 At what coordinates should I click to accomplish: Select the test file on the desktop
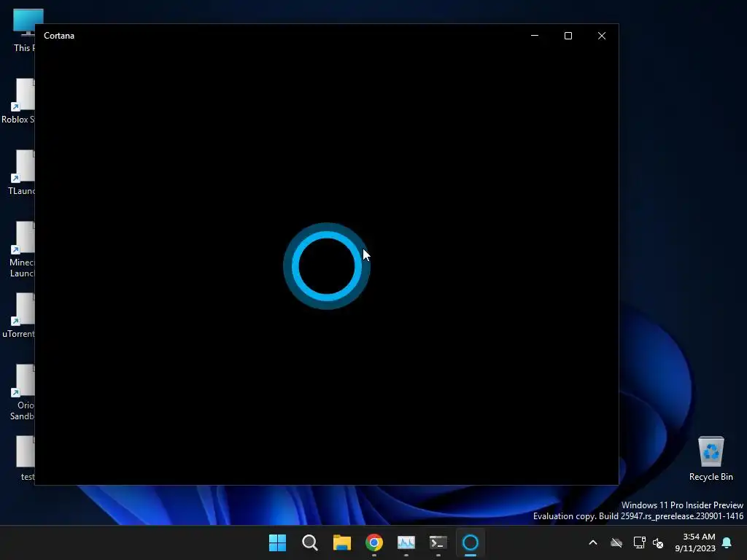(x=26, y=458)
